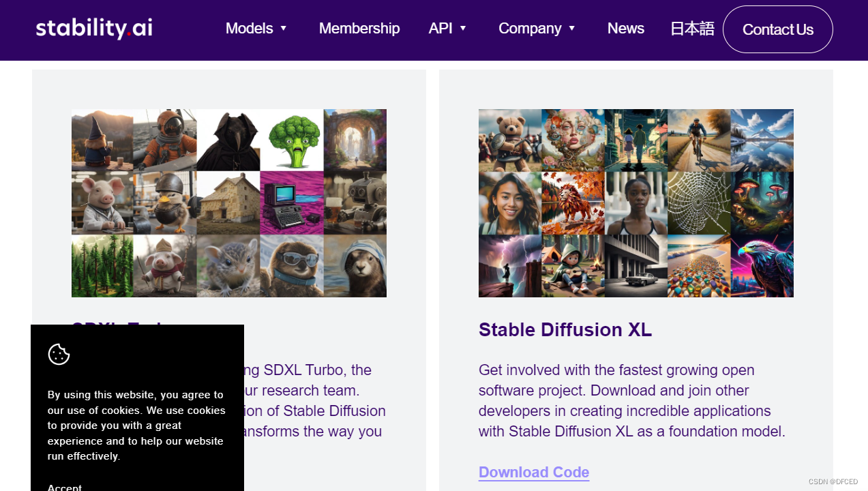Image resolution: width=868 pixels, height=491 pixels.
Task: Click the cookie icon in the consent banner
Action: [59, 354]
